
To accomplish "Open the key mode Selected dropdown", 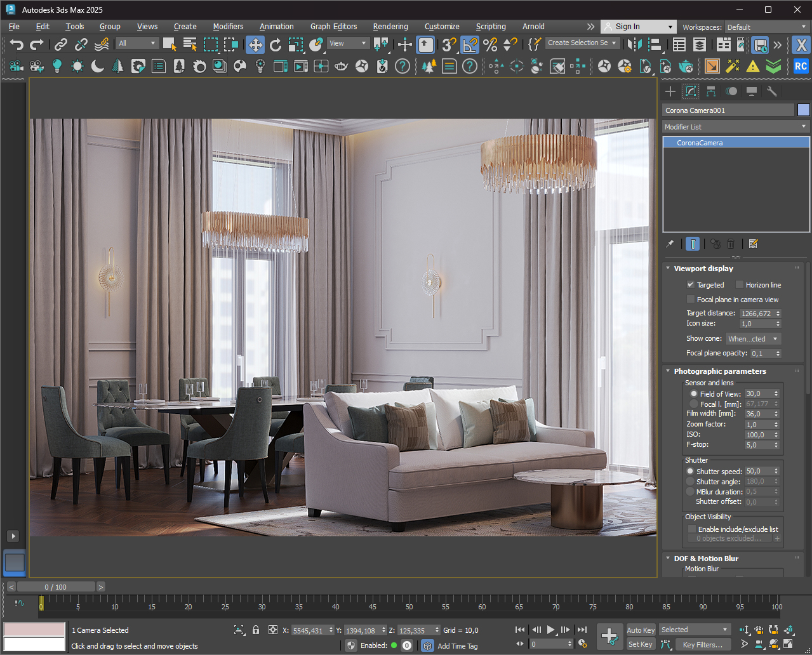I will 695,630.
